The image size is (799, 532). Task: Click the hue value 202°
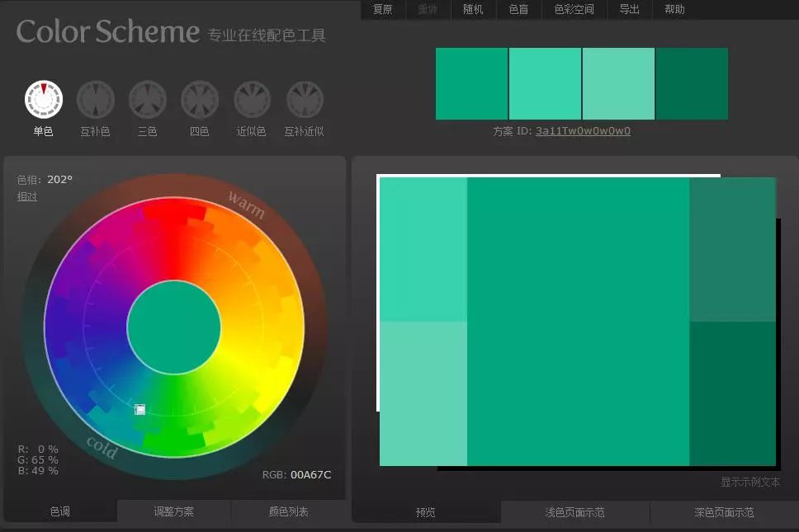coord(59,179)
